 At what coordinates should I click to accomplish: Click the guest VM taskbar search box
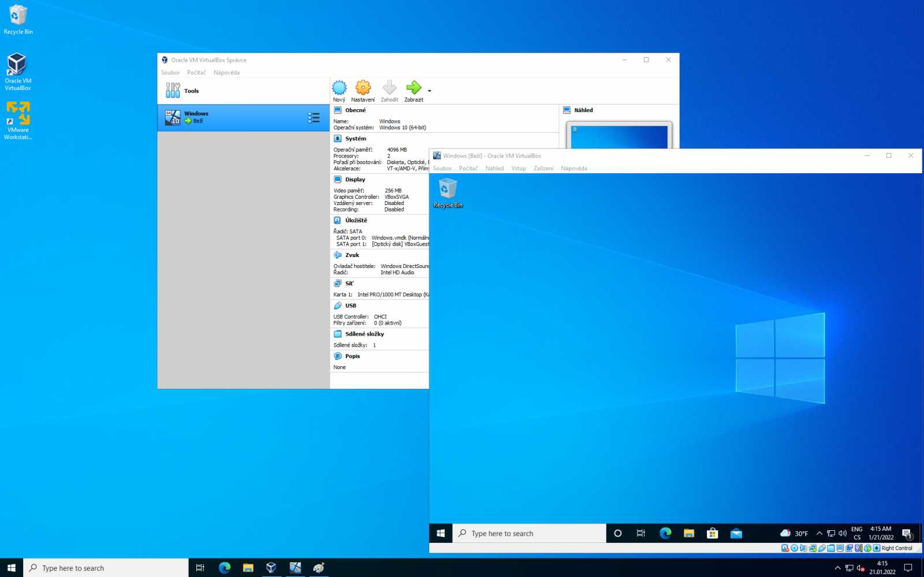pos(529,533)
